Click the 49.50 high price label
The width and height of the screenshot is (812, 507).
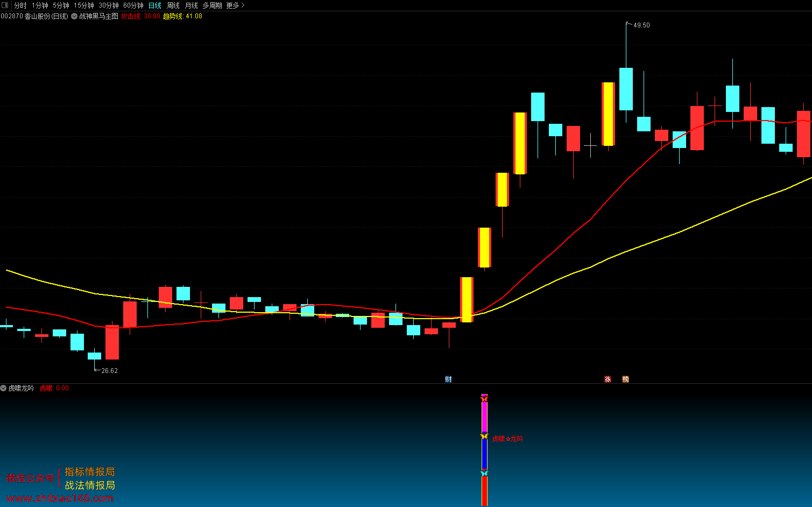[x=641, y=25]
